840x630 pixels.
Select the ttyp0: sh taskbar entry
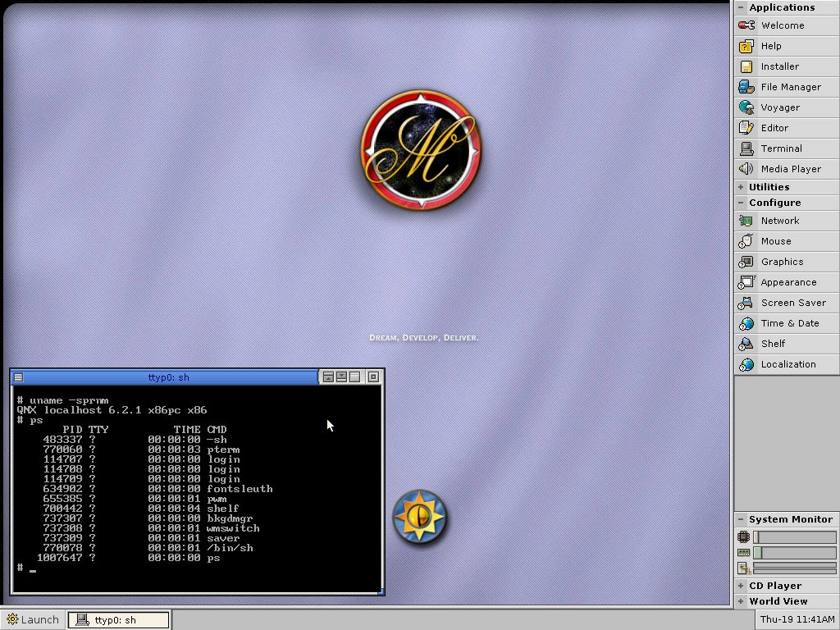click(118, 620)
